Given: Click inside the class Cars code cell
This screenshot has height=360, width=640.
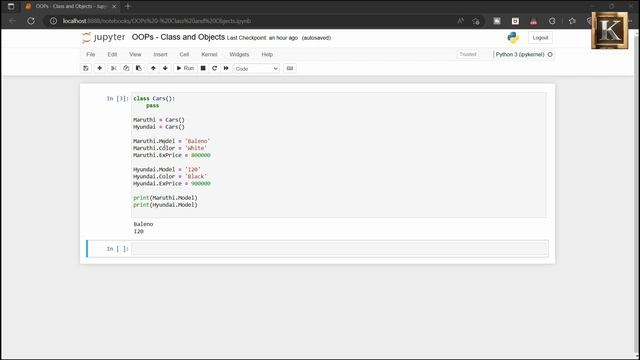Looking at the screenshot, I should click(x=339, y=155).
